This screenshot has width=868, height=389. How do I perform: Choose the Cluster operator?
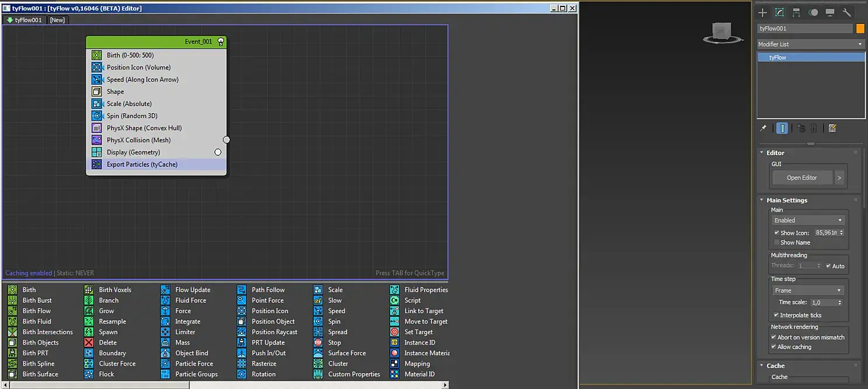click(331, 363)
